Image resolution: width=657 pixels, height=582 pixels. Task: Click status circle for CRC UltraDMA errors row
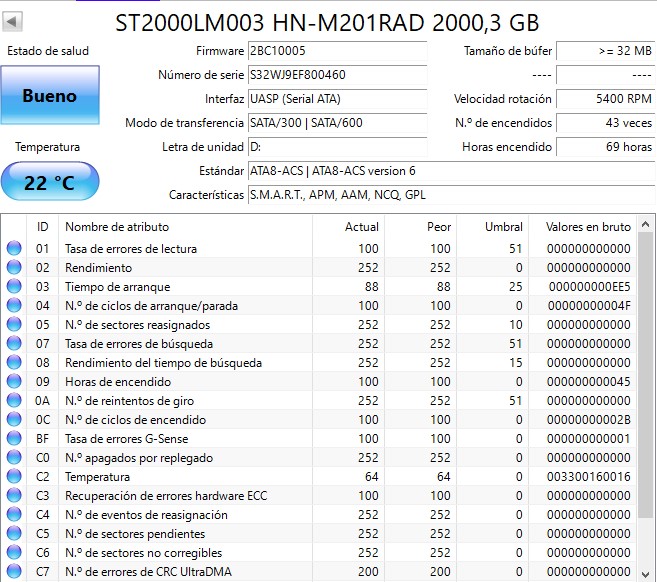[14, 571]
